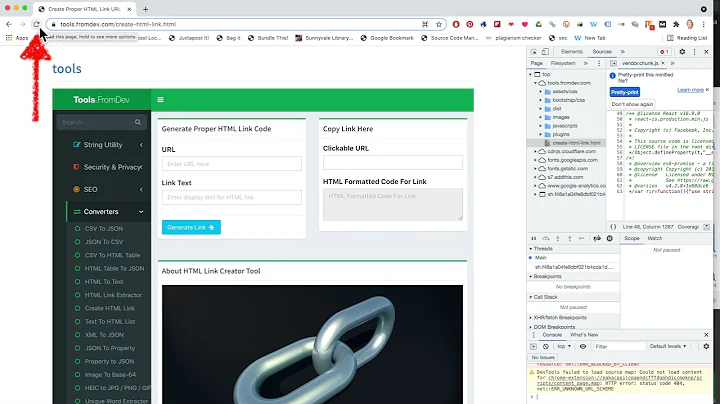Open the HTML Link Extractor sidebar link
This screenshot has width=720, height=404.
click(x=113, y=295)
